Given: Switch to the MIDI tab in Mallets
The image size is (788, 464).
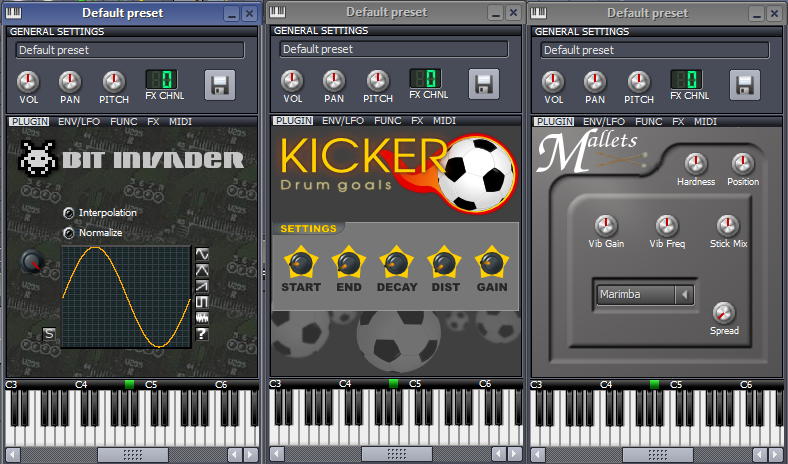Looking at the screenshot, I should [705, 122].
